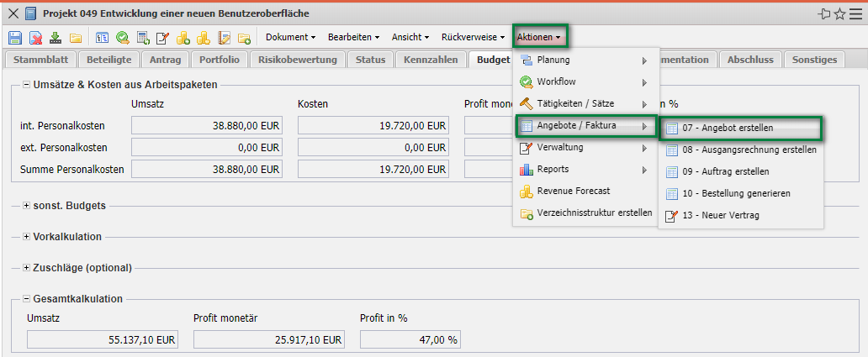
Task: Select 09 - Auftrag erstellen
Action: pyautogui.click(x=741, y=171)
